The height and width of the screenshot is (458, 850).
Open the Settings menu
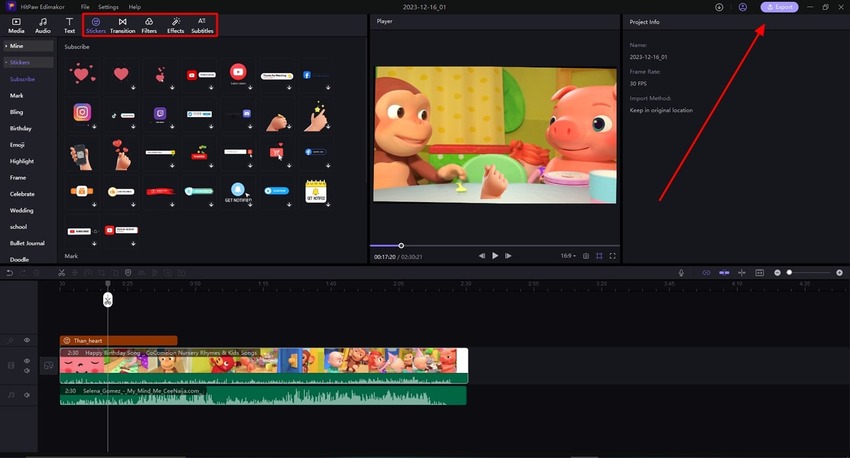(108, 7)
